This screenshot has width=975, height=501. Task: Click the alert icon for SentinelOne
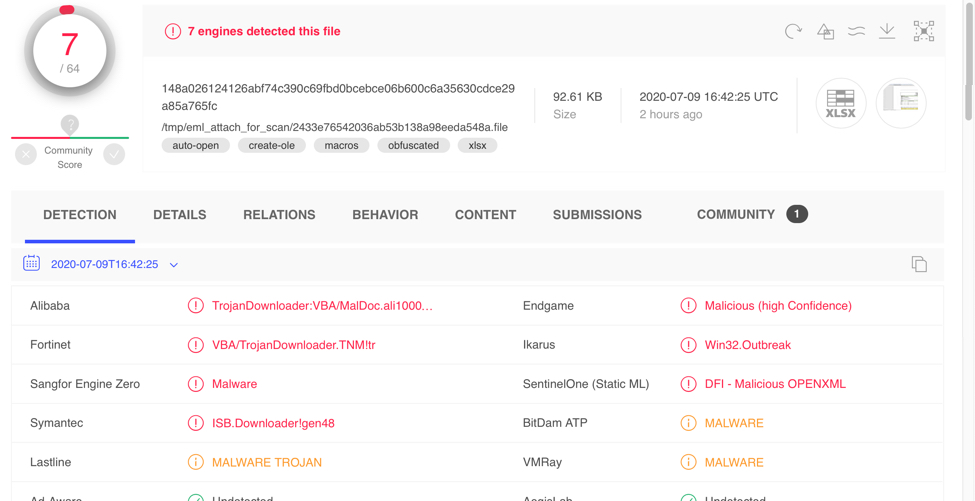(688, 384)
